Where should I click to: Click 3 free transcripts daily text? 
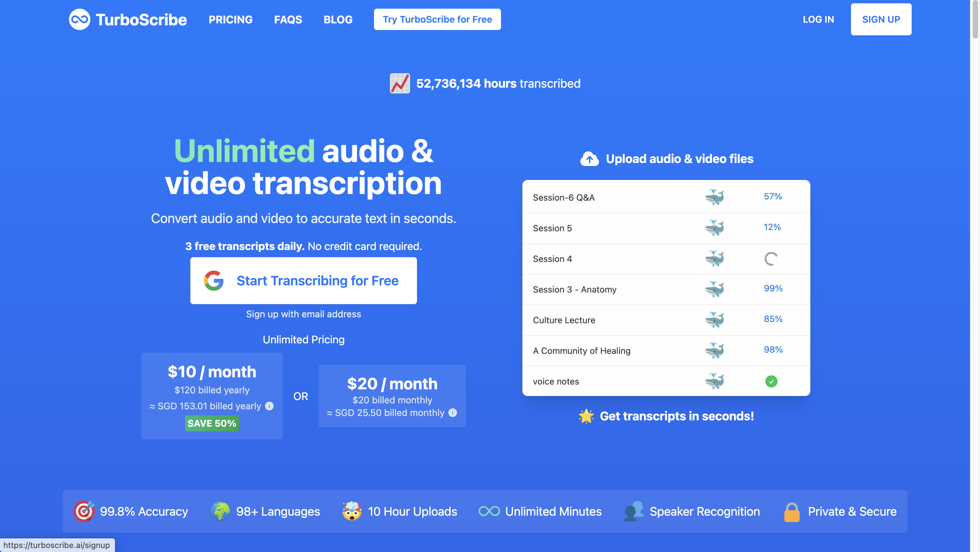coord(245,246)
